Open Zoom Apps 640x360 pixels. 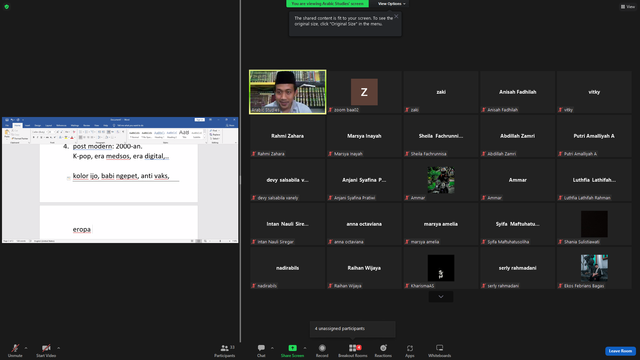(x=410, y=350)
